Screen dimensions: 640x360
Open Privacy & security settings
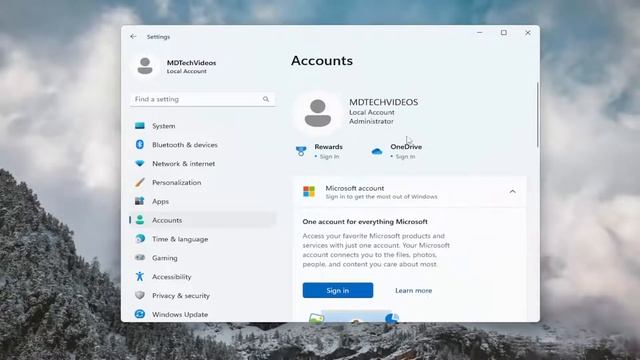coord(202,295)
